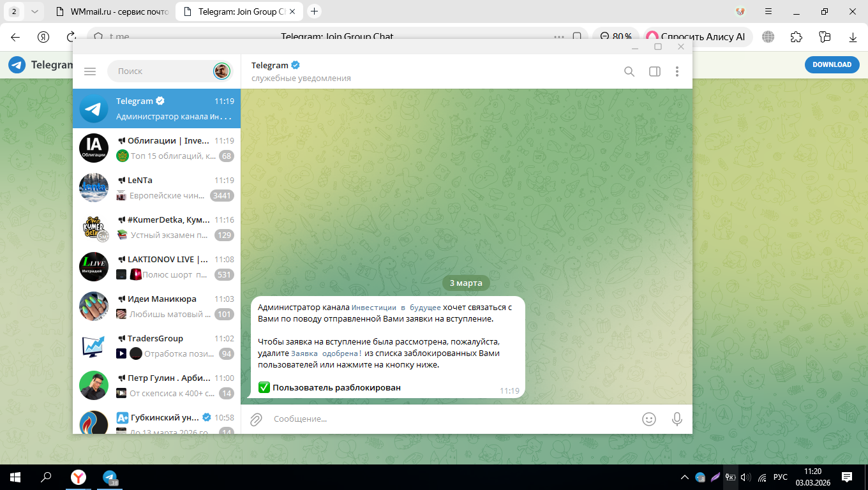
Task: Open the TradersGroup channel
Action: [157, 346]
